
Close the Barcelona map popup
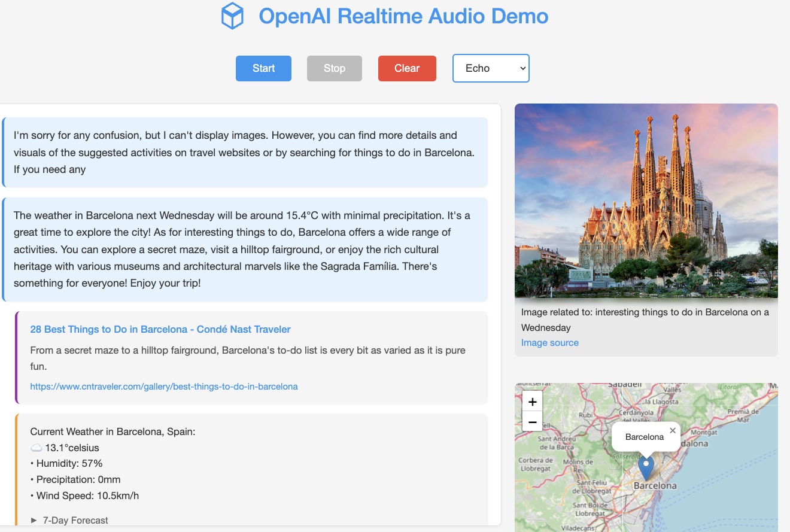[x=673, y=430]
